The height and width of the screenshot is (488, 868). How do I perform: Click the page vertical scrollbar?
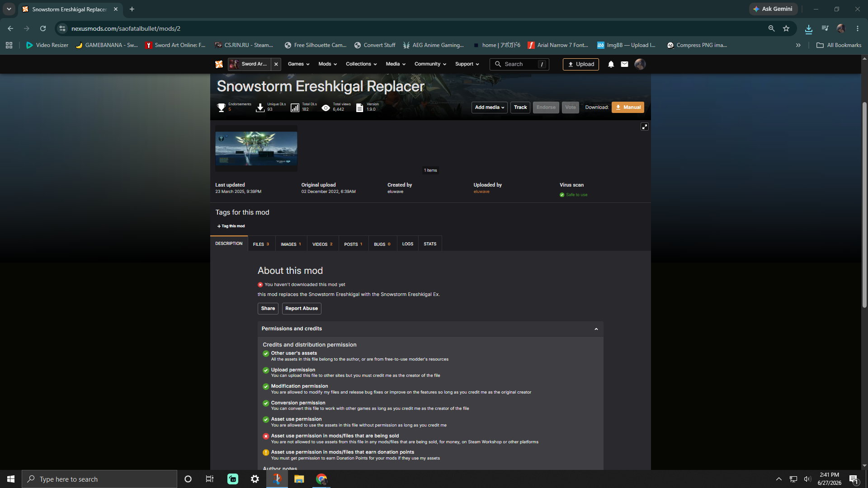point(864,205)
